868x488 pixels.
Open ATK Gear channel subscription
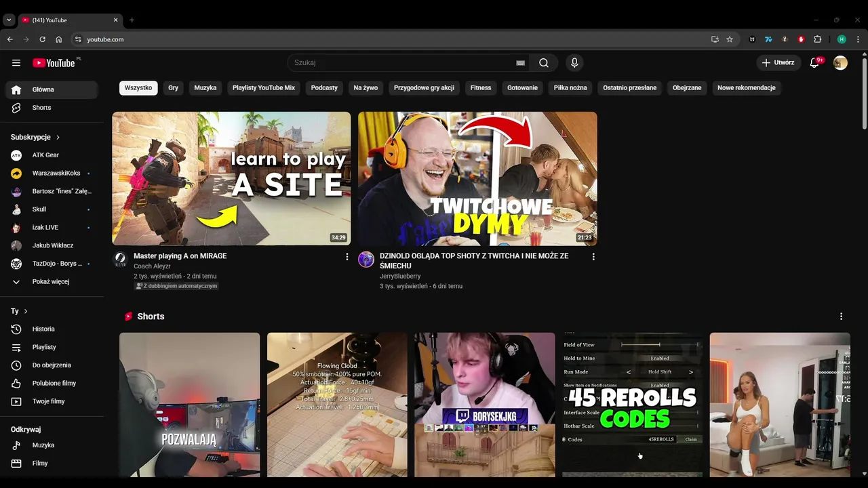click(x=52, y=155)
